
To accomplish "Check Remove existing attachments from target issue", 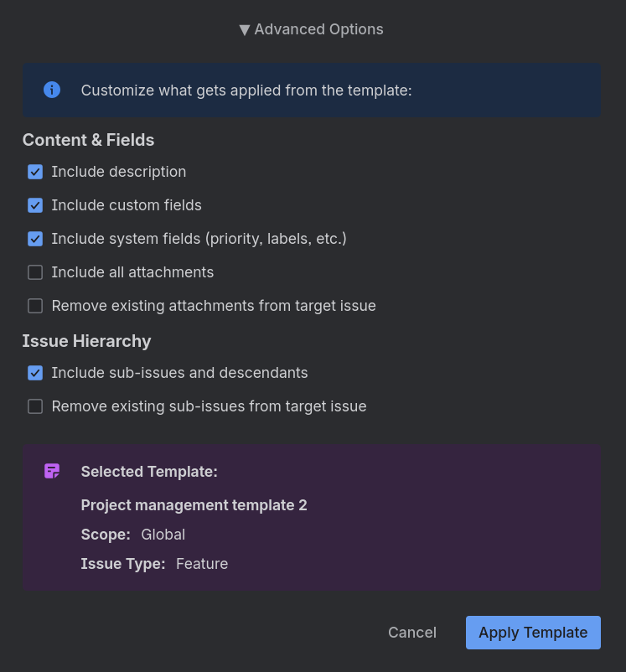I will pos(35,306).
